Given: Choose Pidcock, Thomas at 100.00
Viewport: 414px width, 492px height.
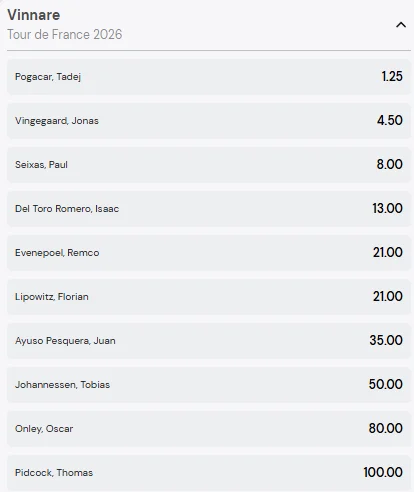Looking at the screenshot, I should [209, 473].
